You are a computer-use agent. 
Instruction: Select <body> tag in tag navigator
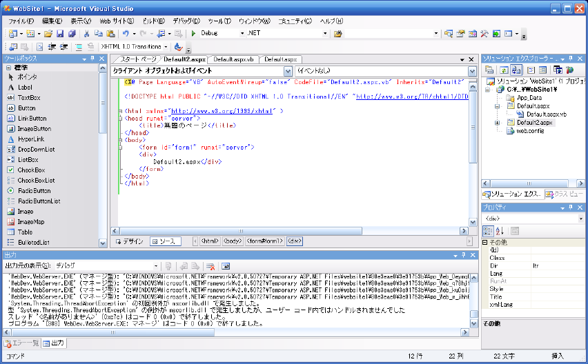tap(233, 241)
